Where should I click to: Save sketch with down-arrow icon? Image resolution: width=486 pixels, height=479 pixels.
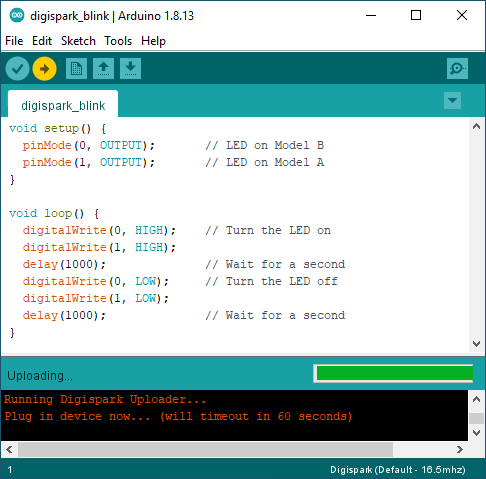pos(130,69)
